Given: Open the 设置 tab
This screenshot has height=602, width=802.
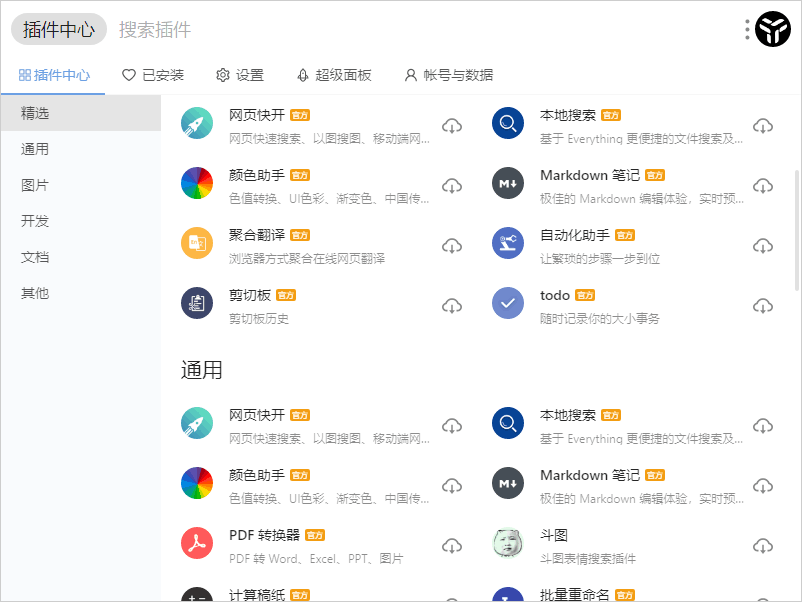Looking at the screenshot, I should 240,75.
